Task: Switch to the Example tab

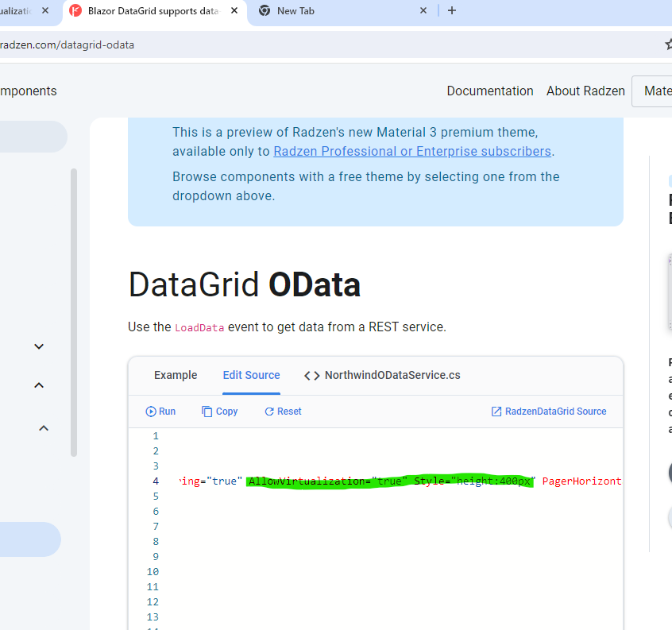Action: coord(176,375)
